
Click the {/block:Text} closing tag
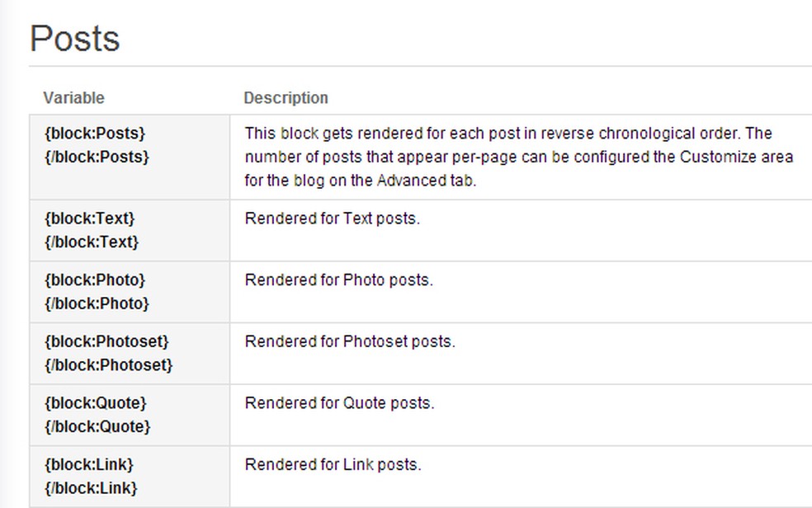(92, 242)
